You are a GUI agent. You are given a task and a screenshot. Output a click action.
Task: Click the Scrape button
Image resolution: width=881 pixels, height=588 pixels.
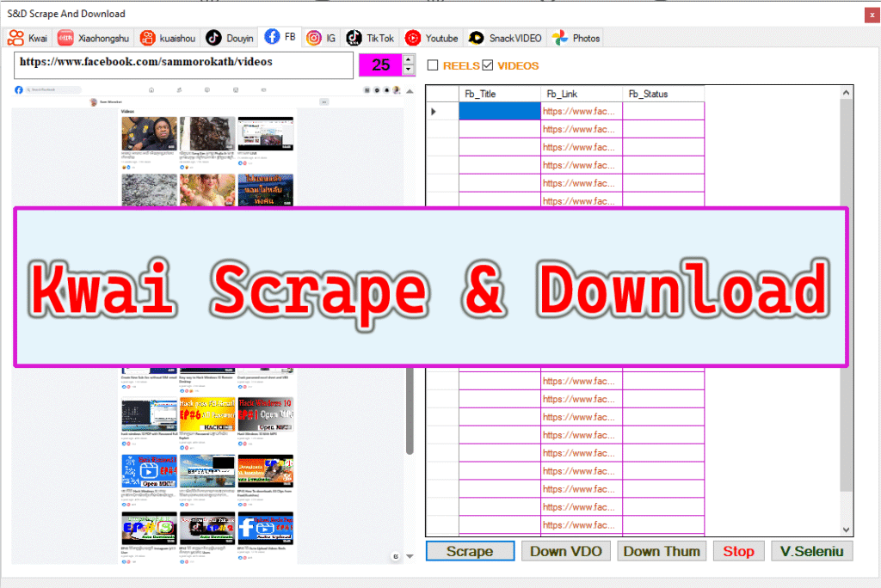coord(470,551)
